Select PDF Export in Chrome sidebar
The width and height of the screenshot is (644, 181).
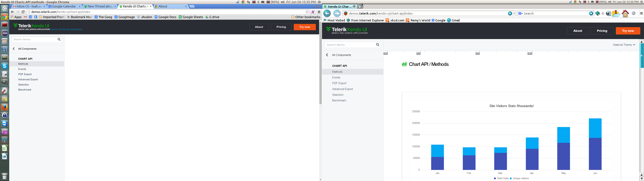point(25,74)
